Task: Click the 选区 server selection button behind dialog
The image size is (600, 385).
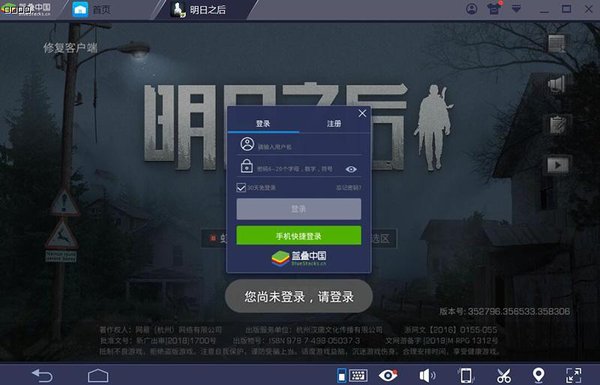Action: [384, 239]
